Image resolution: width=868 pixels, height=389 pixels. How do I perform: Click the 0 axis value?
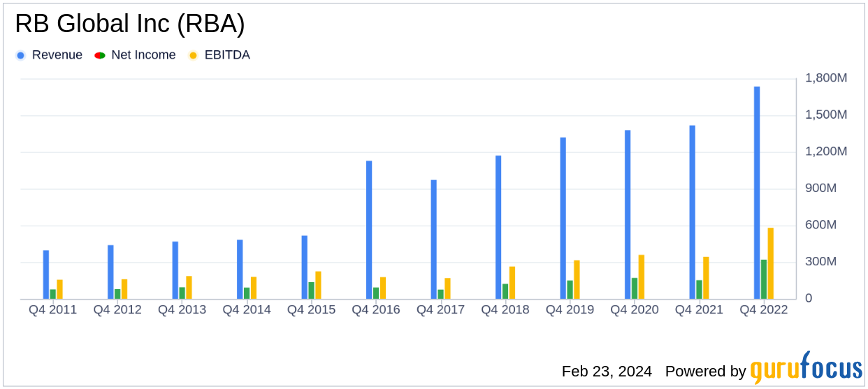(809, 299)
